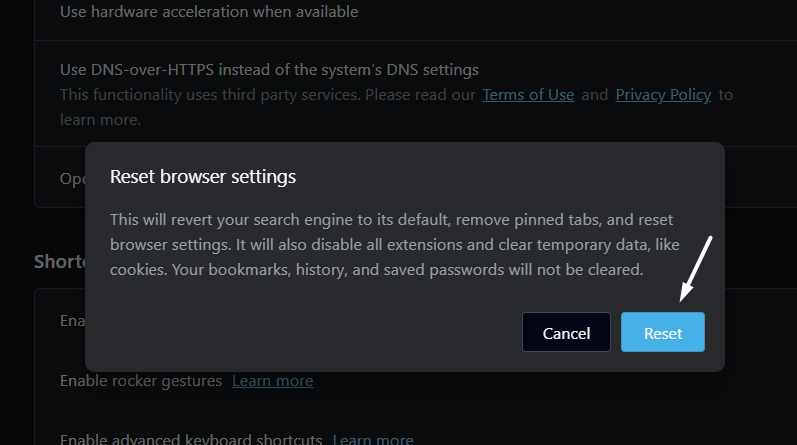The height and width of the screenshot is (445, 797).
Task: Click the Use DNS-over-HTTPS setting label
Action: click(269, 70)
